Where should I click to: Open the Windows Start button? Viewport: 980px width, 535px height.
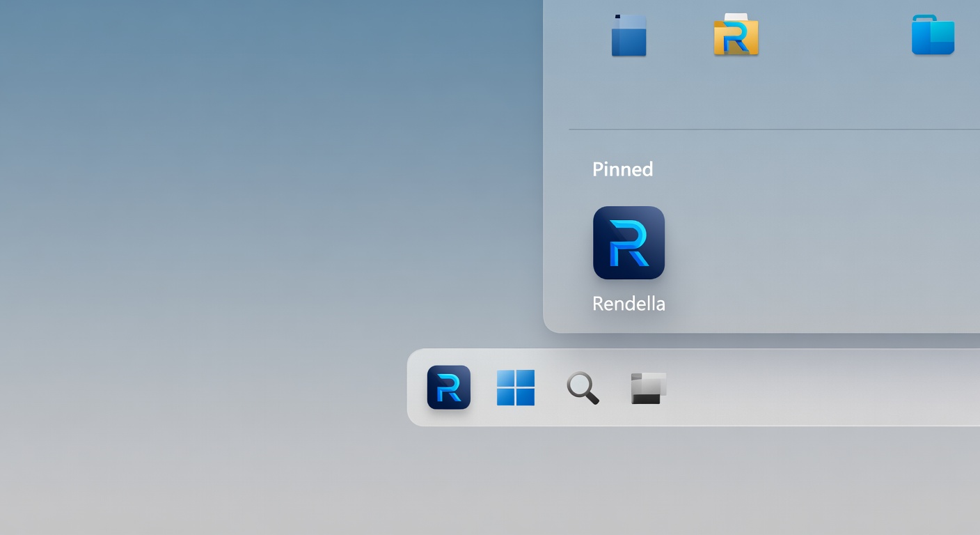click(516, 387)
